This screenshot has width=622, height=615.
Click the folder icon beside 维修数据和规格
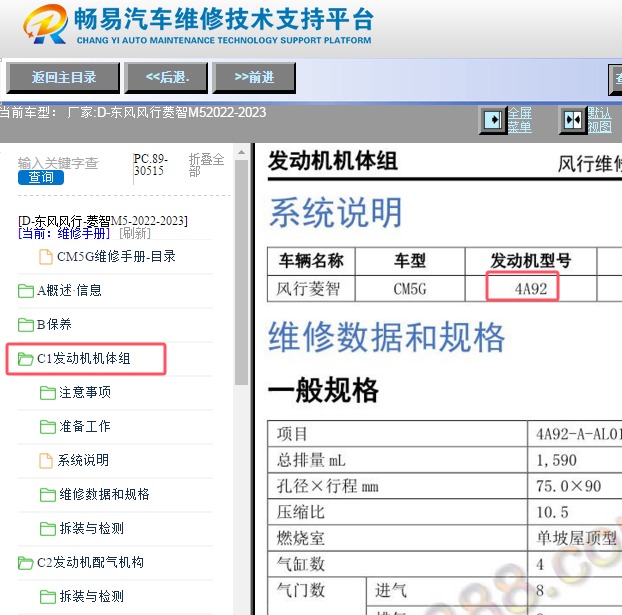(x=48, y=495)
